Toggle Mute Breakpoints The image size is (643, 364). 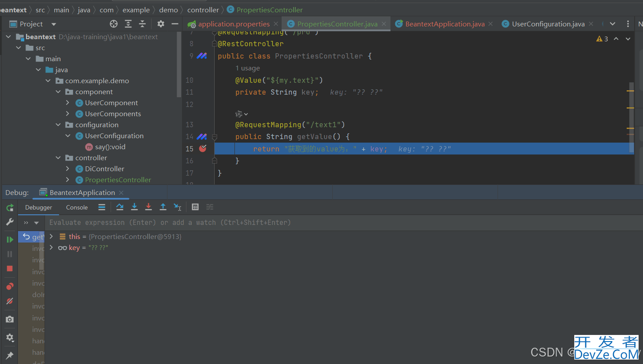(x=10, y=301)
